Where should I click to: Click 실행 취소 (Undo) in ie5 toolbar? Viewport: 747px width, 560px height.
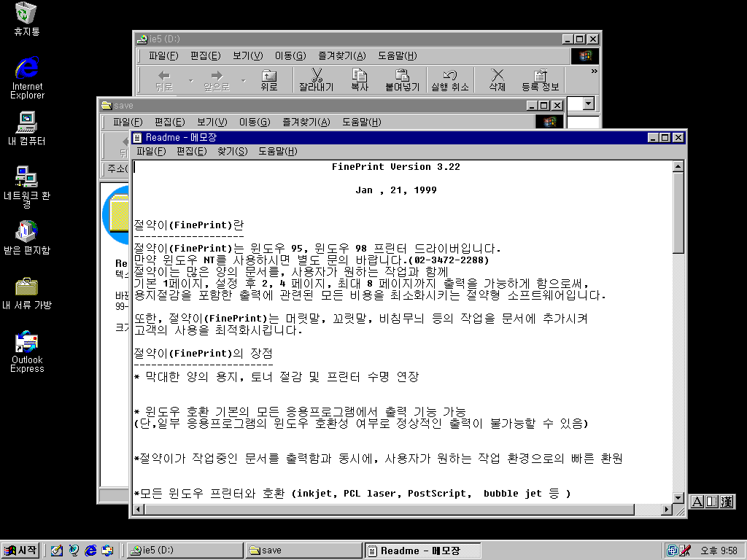point(449,80)
